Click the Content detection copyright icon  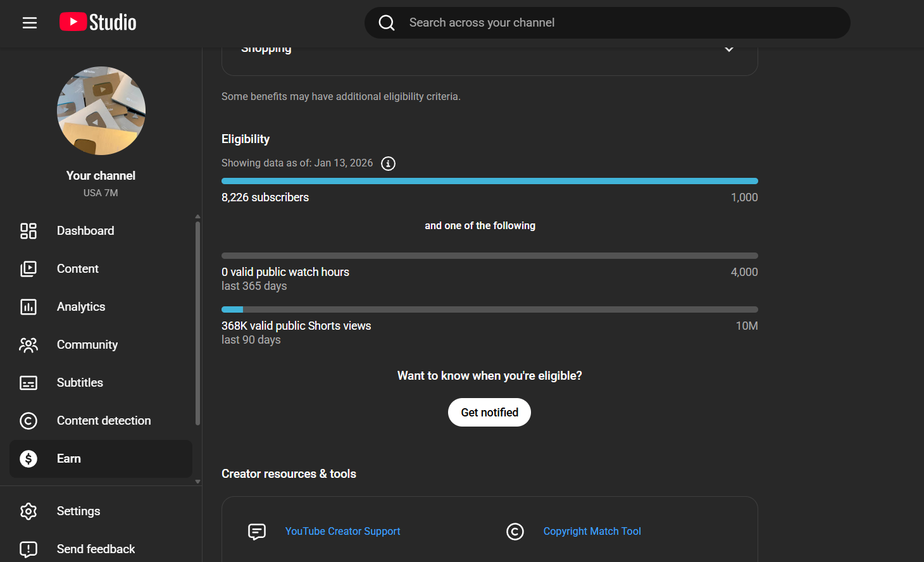point(28,421)
